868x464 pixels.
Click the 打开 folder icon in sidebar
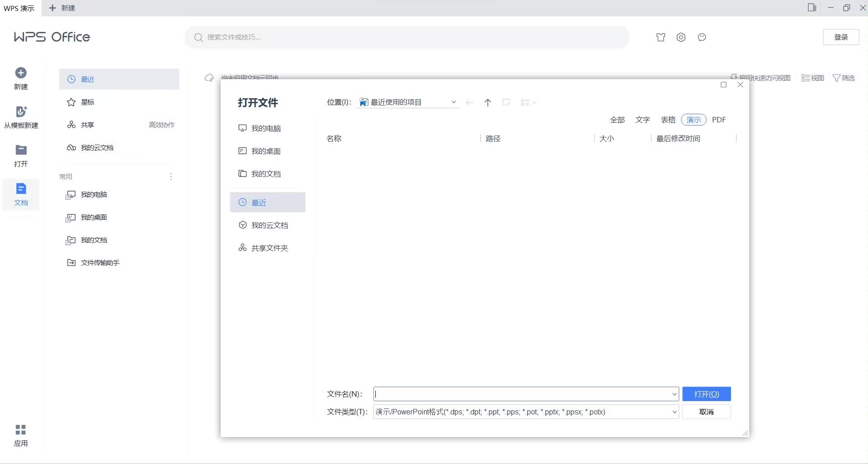point(21,151)
